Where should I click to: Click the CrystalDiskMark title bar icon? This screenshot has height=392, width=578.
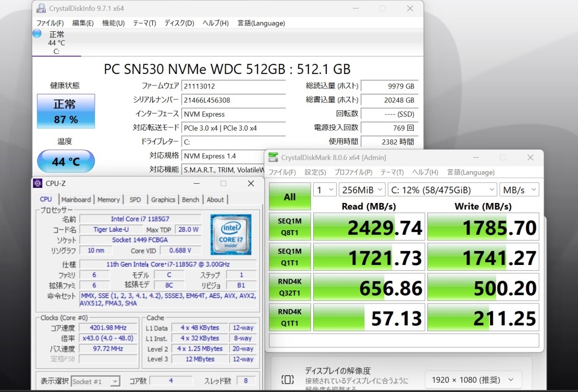[x=273, y=157]
